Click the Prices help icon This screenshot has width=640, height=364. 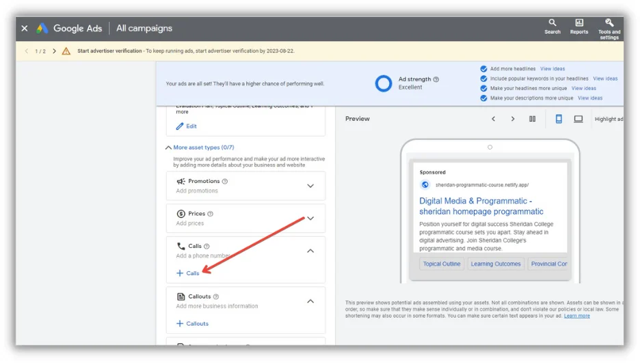(210, 214)
